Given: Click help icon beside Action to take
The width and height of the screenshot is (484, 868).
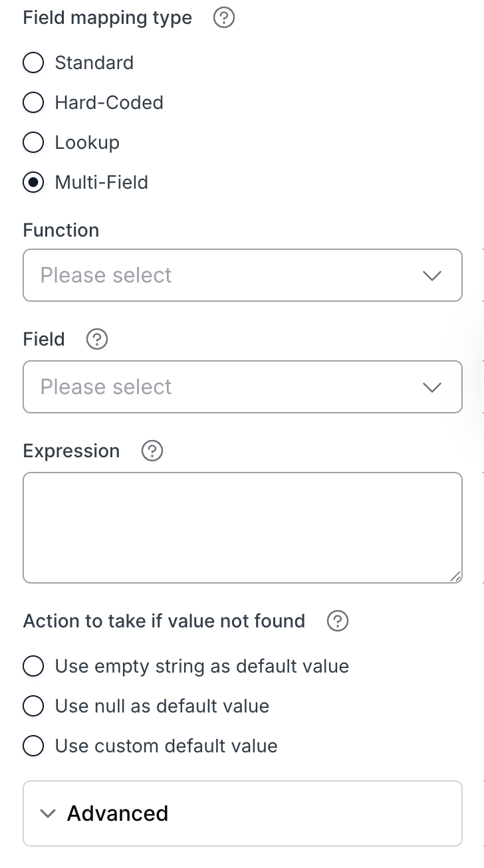Looking at the screenshot, I should [338, 621].
